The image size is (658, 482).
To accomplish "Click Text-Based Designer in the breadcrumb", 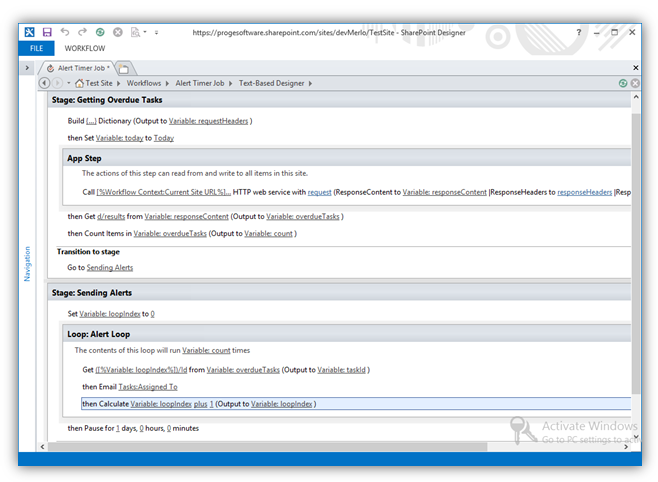I will (x=272, y=83).
